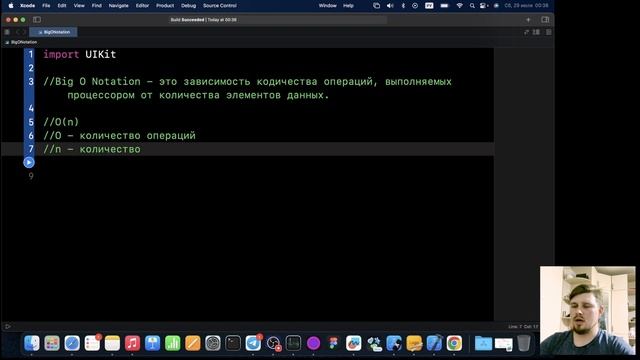This screenshot has width=640, height=360.
Task: Open Figma from the Dock
Action: (x=333, y=343)
